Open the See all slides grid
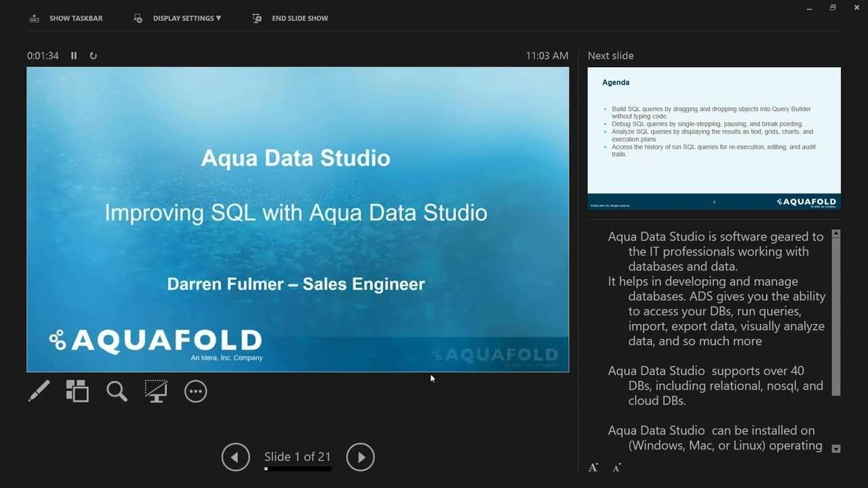868x488 pixels. coord(77,391)
